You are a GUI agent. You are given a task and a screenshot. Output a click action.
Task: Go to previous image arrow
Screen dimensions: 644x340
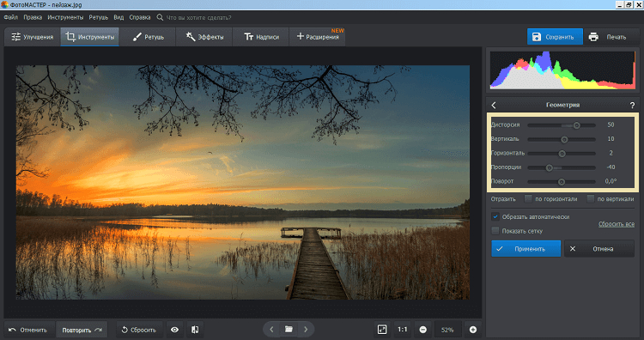(271, 330)
